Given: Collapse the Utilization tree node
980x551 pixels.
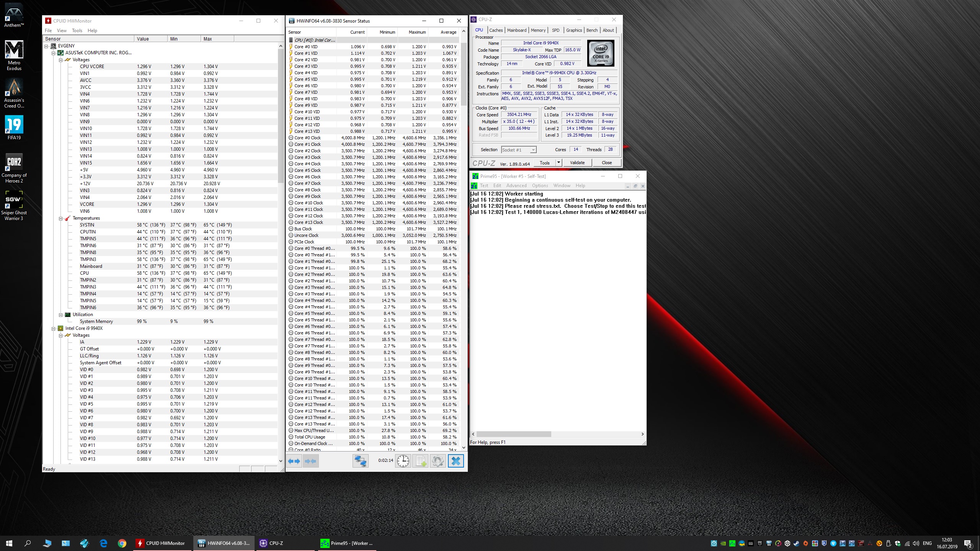Looking at the screenshot, I should click(60, 315).
